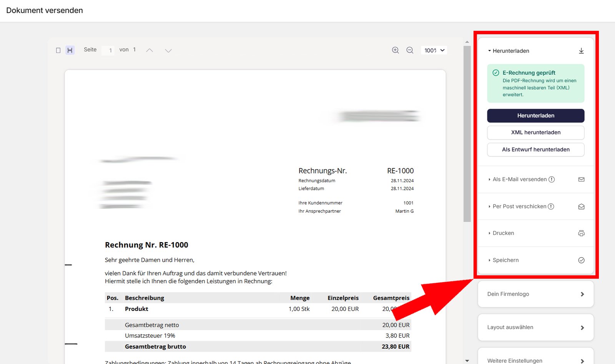Click the envelope icon next to Als E-Mail versenden
Image resolution: width=615 pixels, height=364 pixels.
581,179
